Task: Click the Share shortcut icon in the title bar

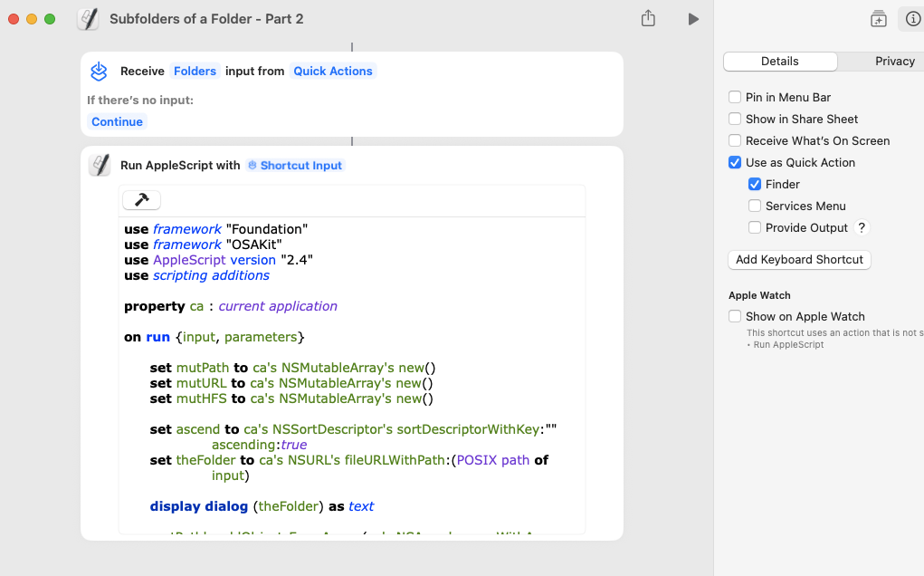Action: pyautogui.click(x=648, y=18)
